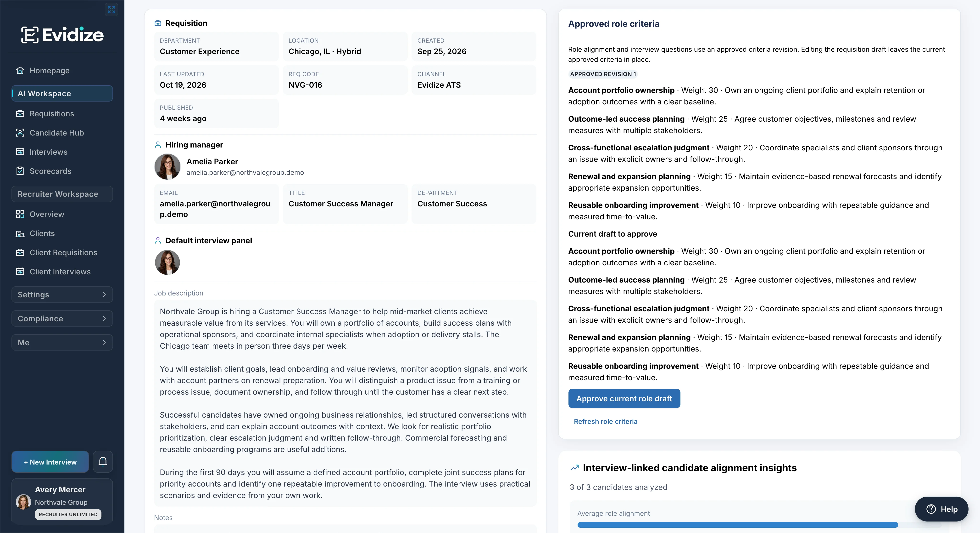Click the Clients building icon
Viewport: 980px width, 533px height.
point(20,233)
